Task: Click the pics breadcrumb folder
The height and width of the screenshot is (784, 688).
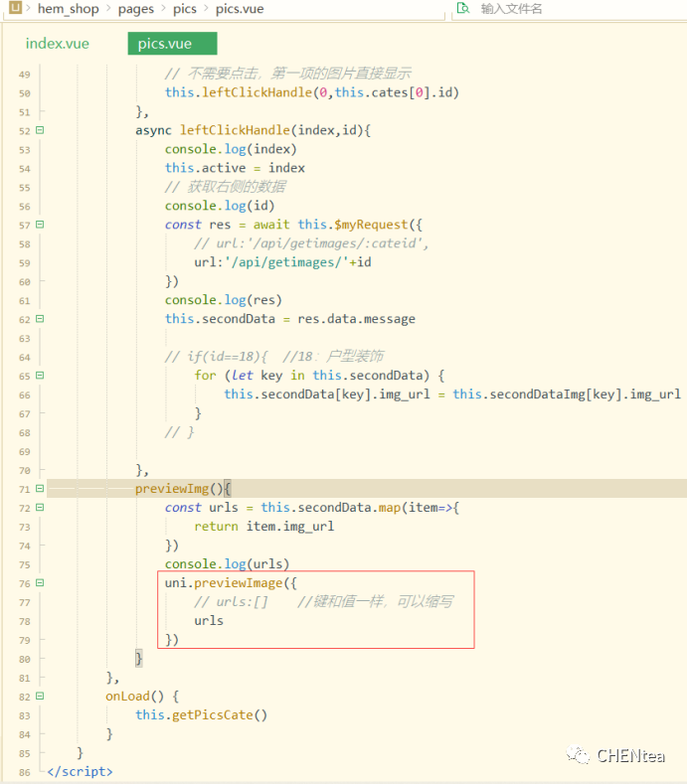Action: click(185, 9)
